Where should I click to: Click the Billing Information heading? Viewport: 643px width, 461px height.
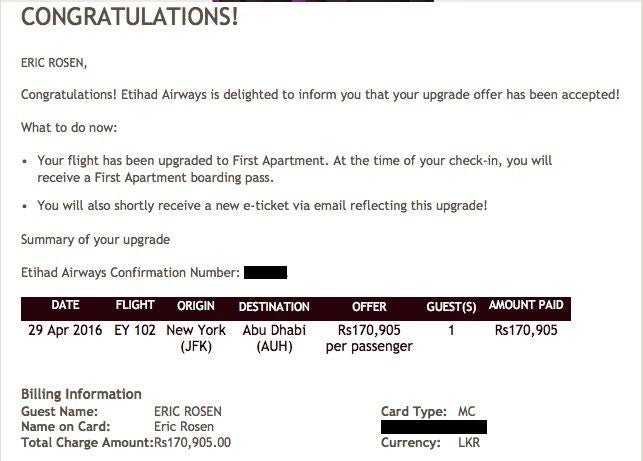81,394
